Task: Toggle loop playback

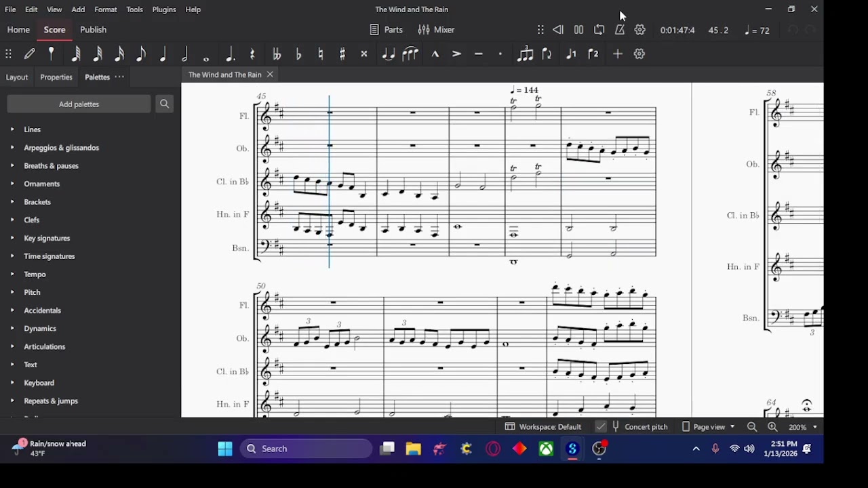Action: pyautogui.click(x=599, y=30)
